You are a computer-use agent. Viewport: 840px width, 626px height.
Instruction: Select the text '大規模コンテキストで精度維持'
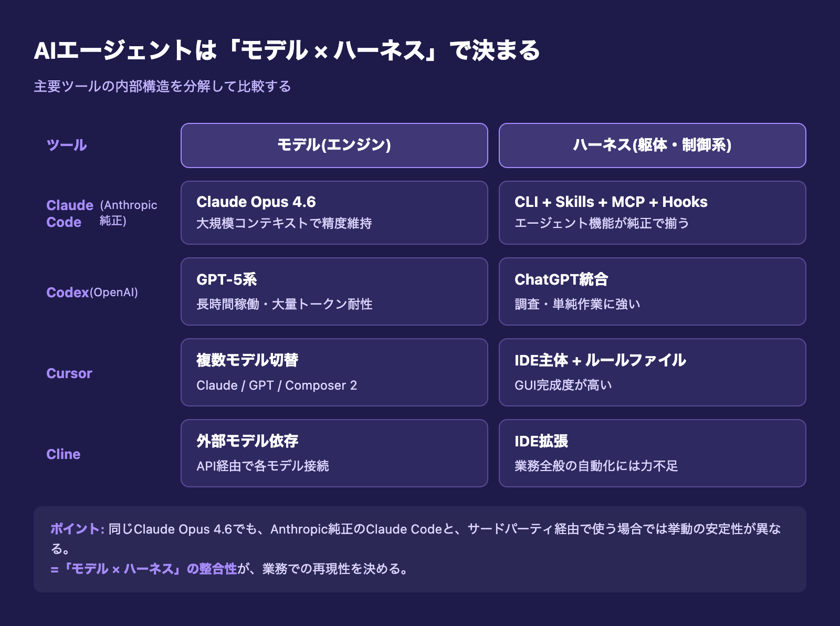click(284, 223)
